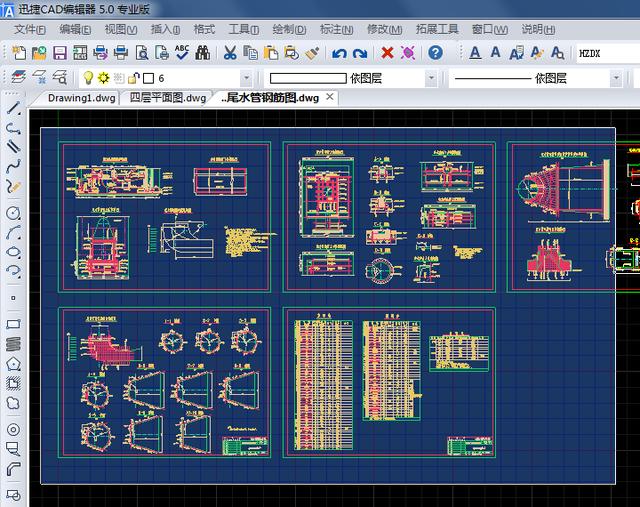This screenshot has width=640, height=507.
Task: Open the 文件(F) menu
Action: (31, 29)
